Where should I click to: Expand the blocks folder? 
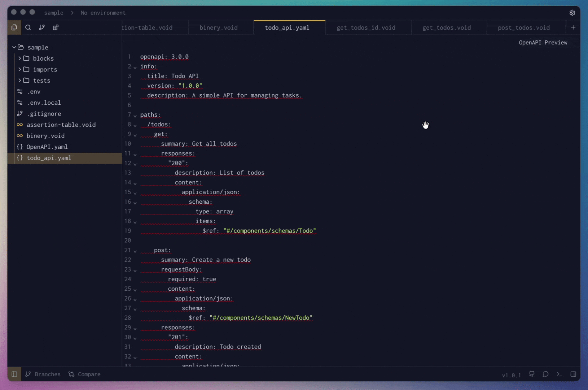[x=20, y=58]
